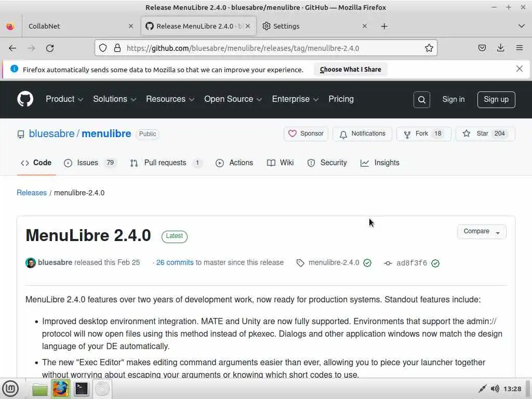The width and height of the screenshot is (532, 399).
Task: Expand the Product menu
Action: pos(64,99)
